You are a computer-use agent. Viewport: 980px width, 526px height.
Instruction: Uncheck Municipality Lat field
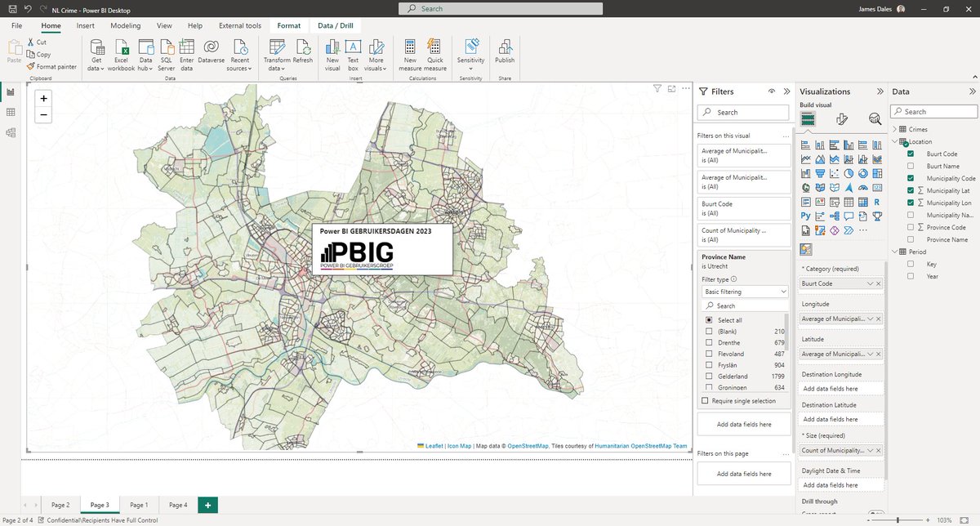coord(911,190)
